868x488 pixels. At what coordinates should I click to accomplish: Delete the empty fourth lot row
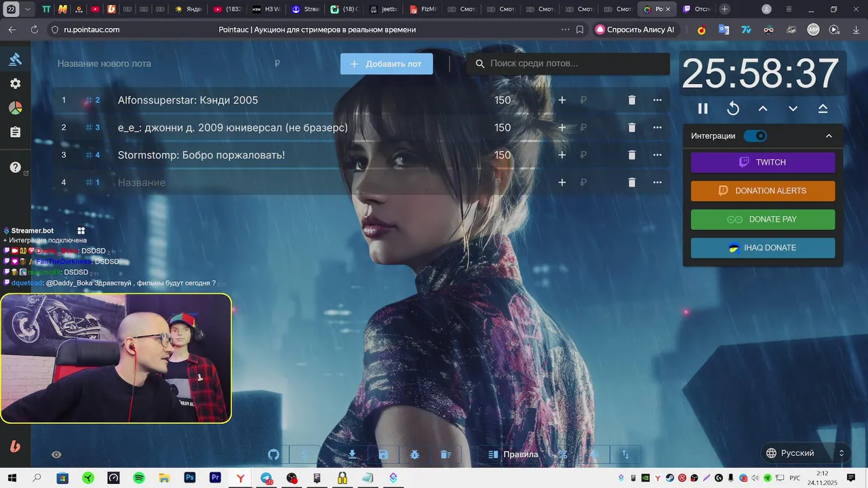pyautogui.click(x=632, y=182)
